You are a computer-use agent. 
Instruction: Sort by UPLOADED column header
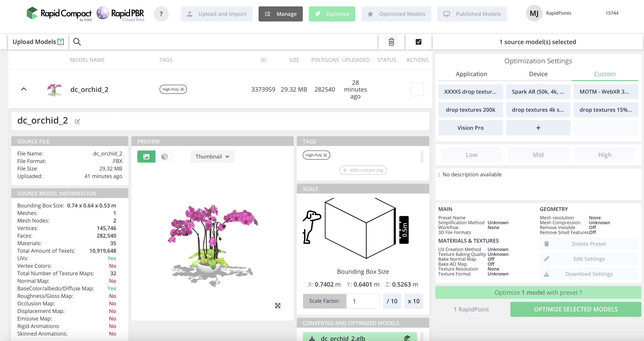click(x=356, y=60)
